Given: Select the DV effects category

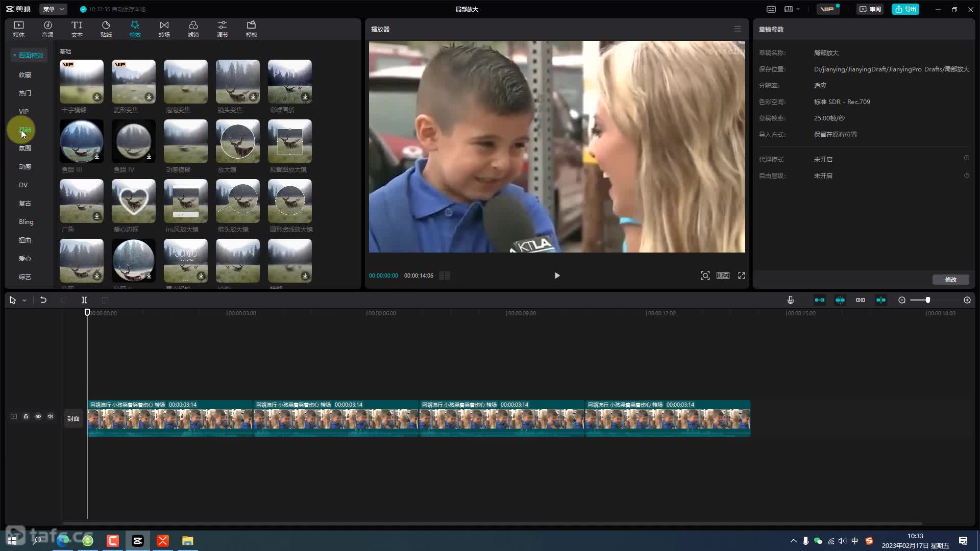Looking at the screenshot, I should click(23, 185).
